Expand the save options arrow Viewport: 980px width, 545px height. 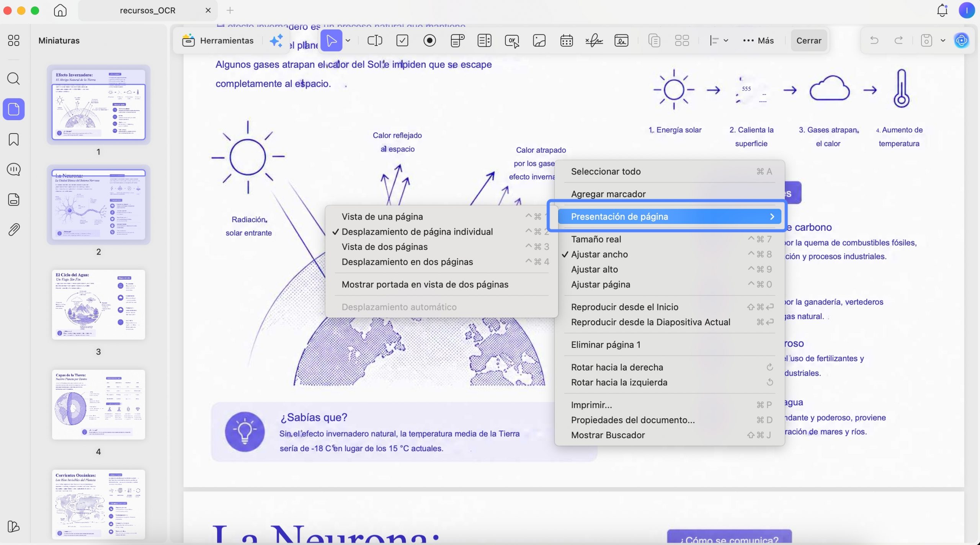pos(943,41)
